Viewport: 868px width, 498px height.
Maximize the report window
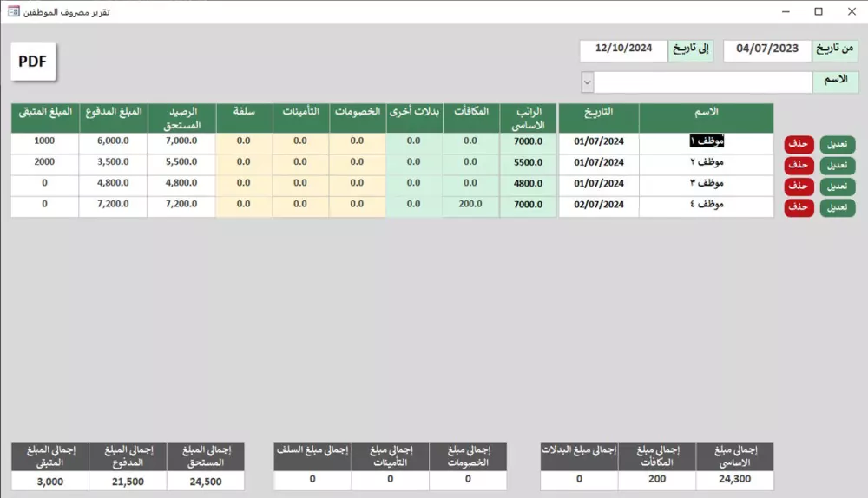pyautogui.click(x=819, y=11)
